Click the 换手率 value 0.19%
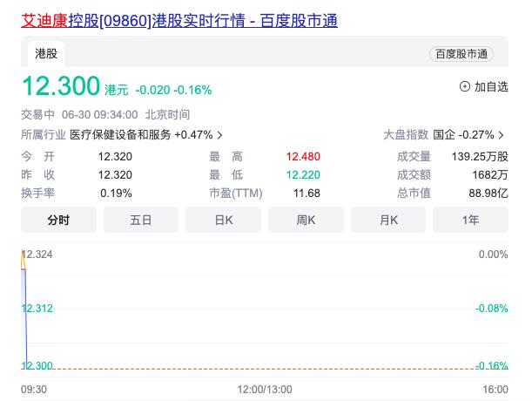This screenshot has width=532, height=401. (x=116, y=194)
